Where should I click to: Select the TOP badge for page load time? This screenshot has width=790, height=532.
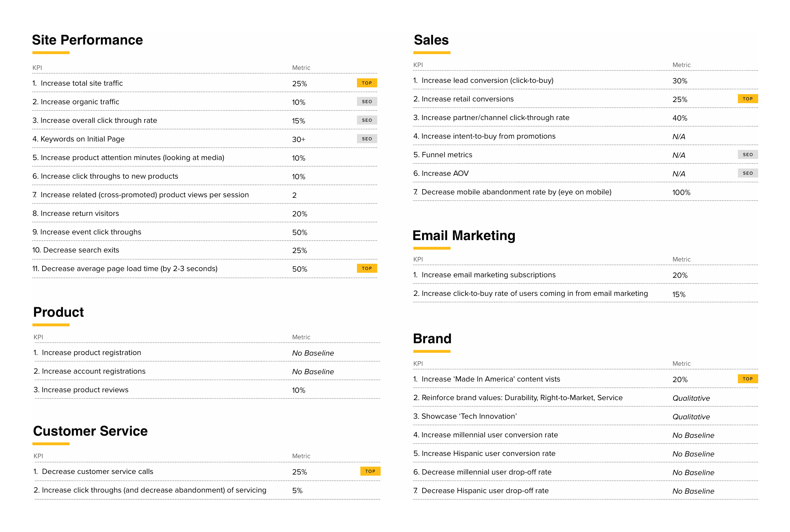367,268
